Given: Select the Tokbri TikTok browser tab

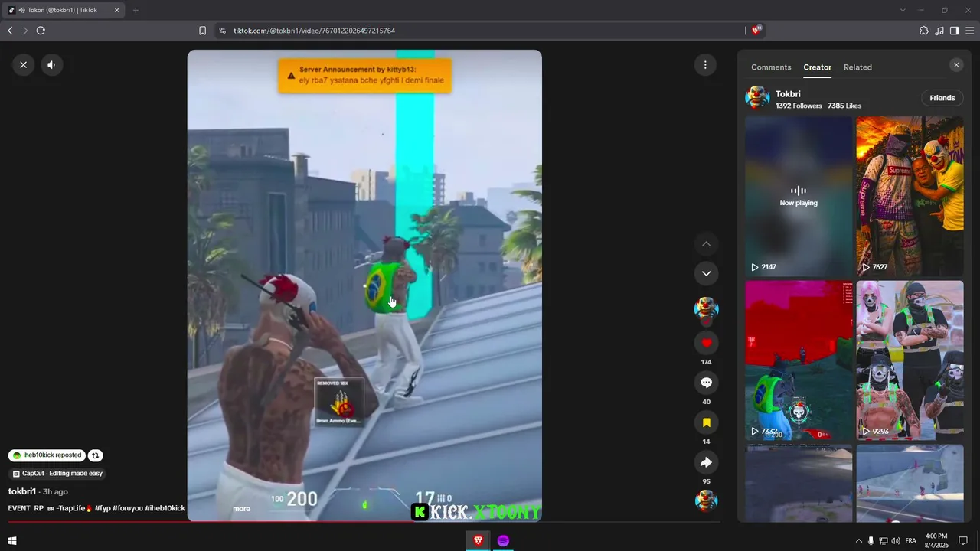Looking at the screenshot, I should pyautogui.click(x=64, y=10).
